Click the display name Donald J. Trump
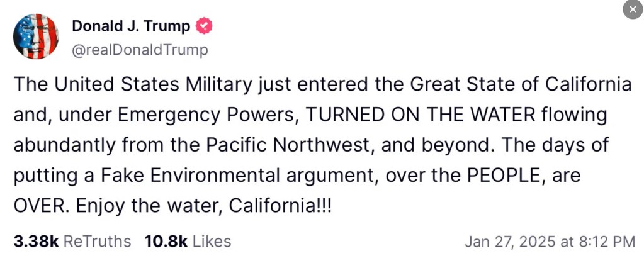644x263 pixels. point(130,26)
